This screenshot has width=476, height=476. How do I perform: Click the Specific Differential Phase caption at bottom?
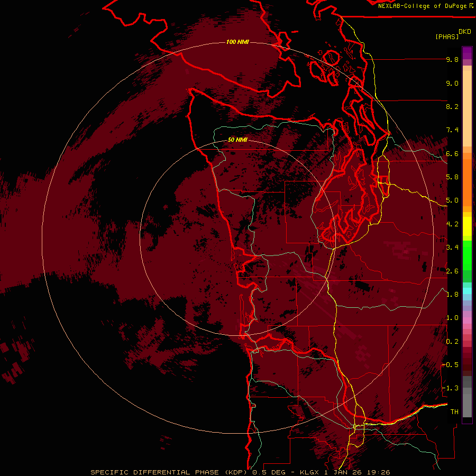click(240, 472)
